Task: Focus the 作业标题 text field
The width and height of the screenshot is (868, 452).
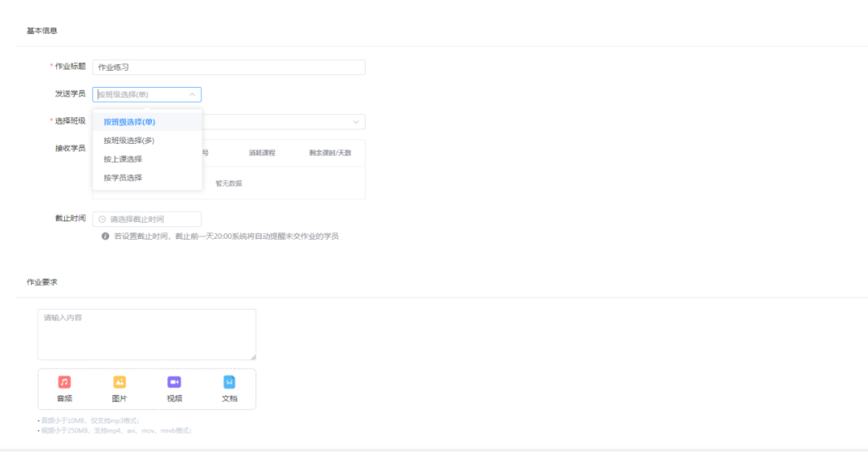Action: pos(228,68)
